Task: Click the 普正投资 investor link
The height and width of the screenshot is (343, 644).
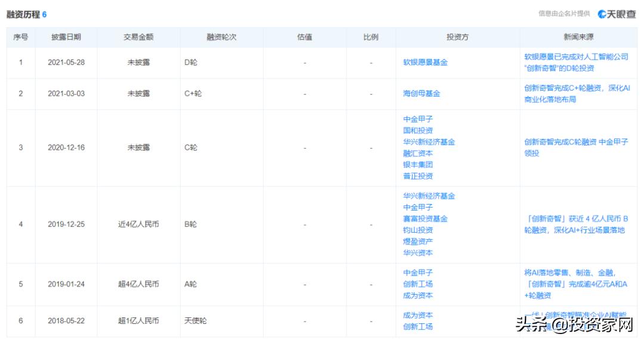Action: pyautogui.click(x=418, y=176)
